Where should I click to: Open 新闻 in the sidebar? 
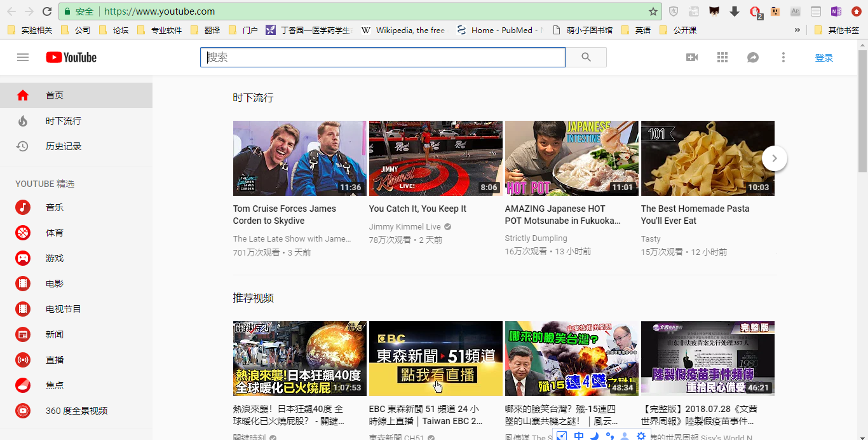click(76, 334)
